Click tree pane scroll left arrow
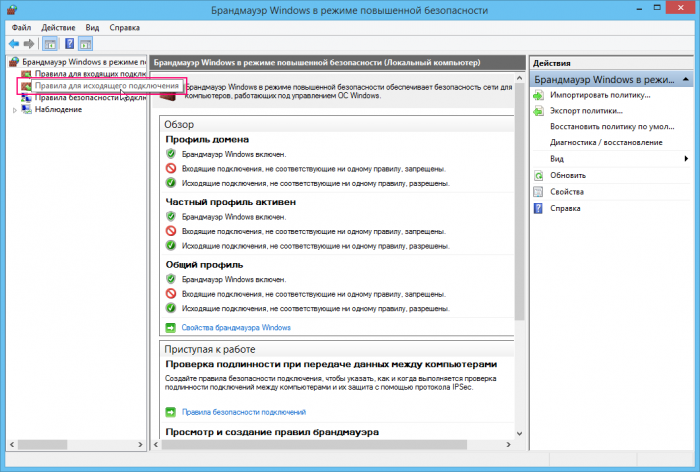The width and height of the screenshot is (700, 472). click(12, 445)
